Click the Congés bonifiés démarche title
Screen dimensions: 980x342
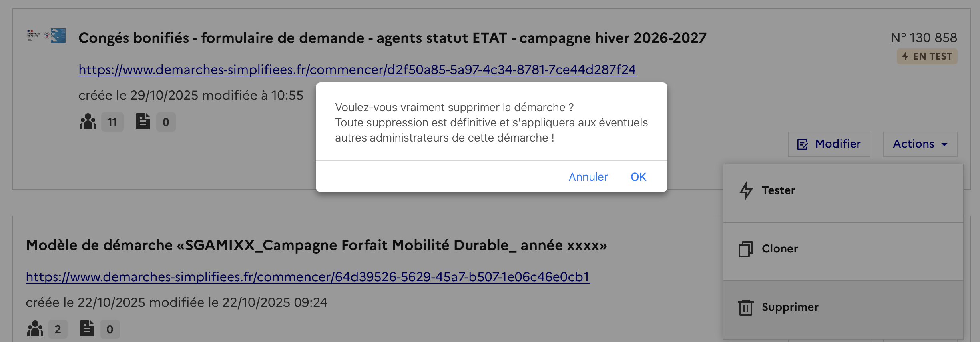pos(392,38)
